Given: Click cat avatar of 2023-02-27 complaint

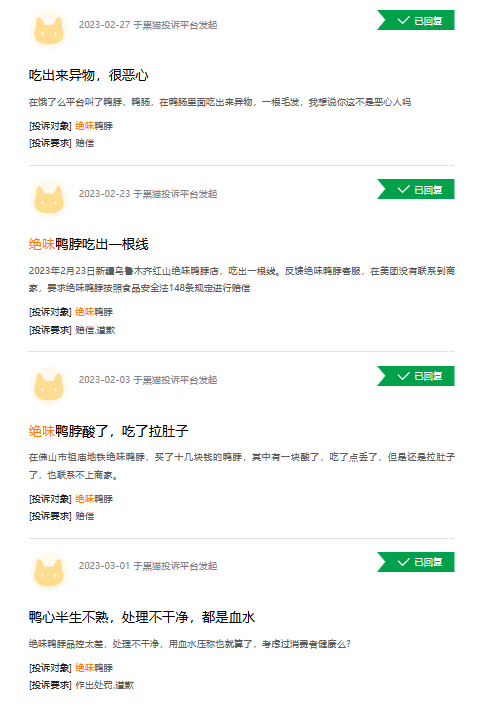Looking at the screenshot, I should coord(49,30).
